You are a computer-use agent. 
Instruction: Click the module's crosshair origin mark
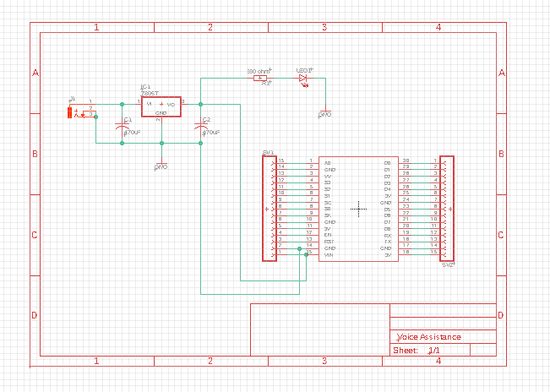coord(358,209)
